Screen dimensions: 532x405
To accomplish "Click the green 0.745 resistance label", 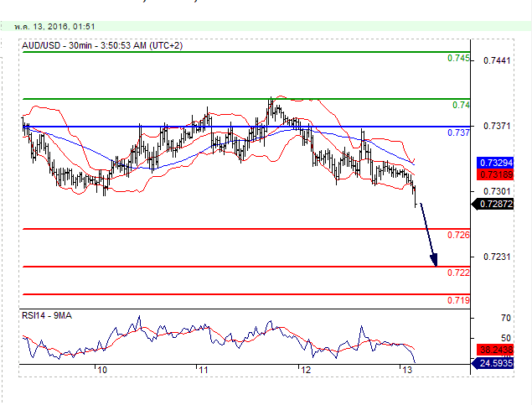I will coord(458,59).
